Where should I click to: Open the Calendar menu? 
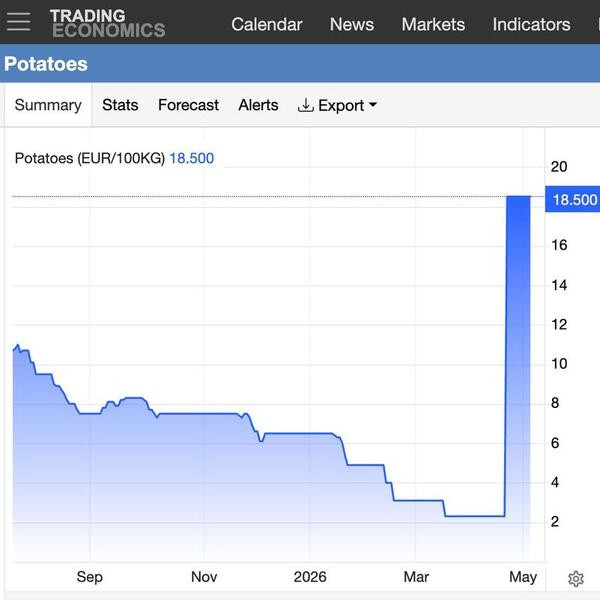tap(267, 24)
